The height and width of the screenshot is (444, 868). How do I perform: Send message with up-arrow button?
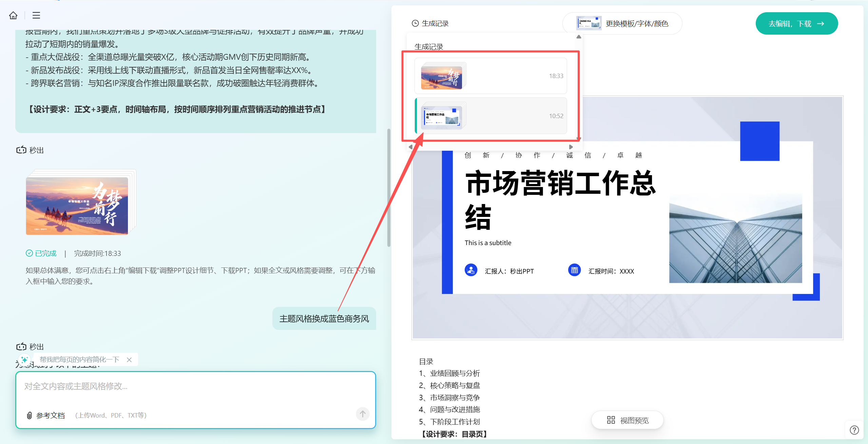click(363, 414)
